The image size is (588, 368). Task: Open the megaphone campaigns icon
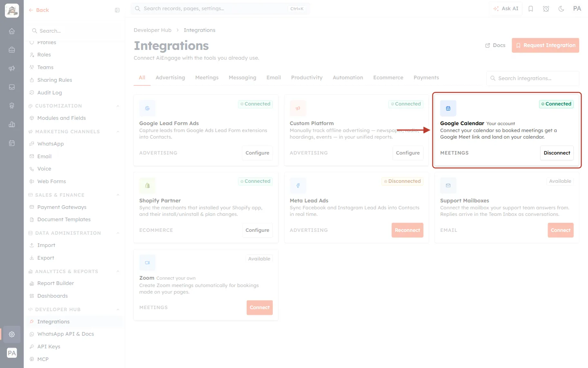coord(12,68)
